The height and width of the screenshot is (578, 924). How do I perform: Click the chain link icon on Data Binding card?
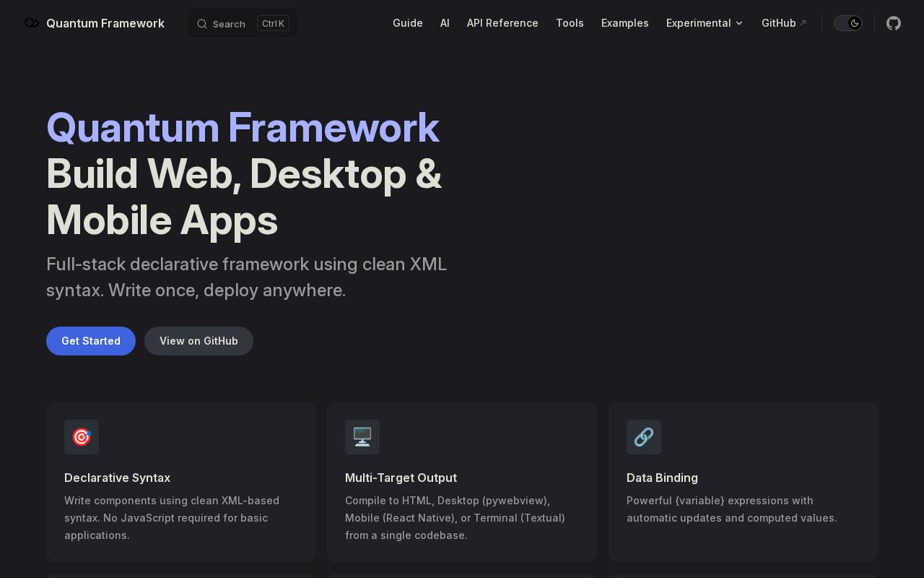pyautogui.click(x=644, y=437)
